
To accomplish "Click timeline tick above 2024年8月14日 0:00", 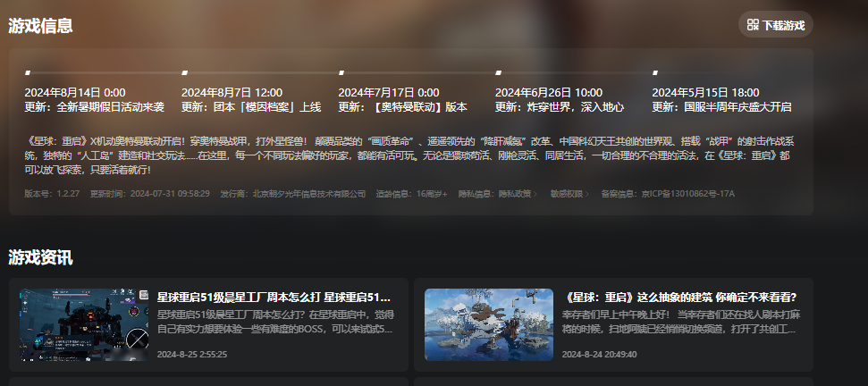I will pyautogui.click(x=28, y=72).
